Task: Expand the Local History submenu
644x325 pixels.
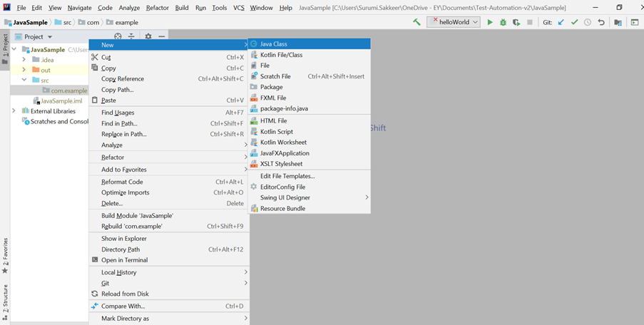Action: pos(169,272)
